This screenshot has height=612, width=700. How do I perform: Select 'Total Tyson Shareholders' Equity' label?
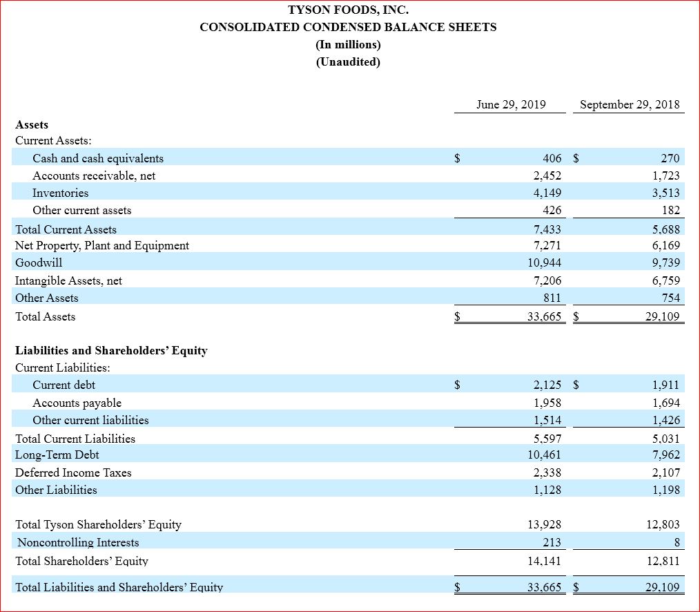pos(98,524)
